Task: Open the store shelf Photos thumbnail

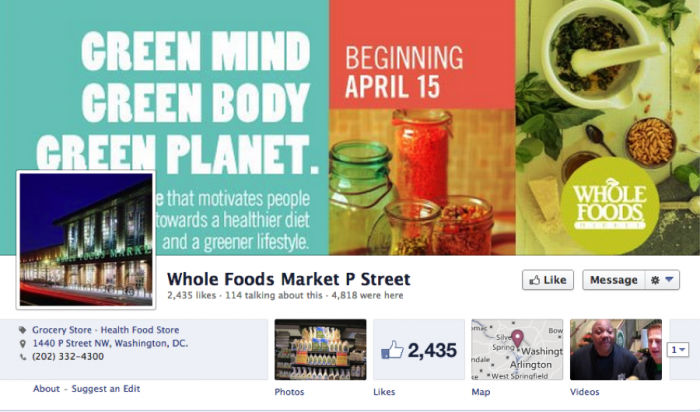Action: click(x=321, y=350)
